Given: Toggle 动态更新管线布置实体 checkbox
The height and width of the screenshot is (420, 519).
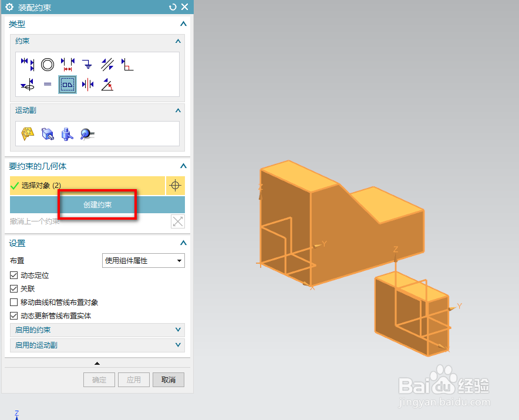Looking at the screenshot, I should [x=14, y=316].
